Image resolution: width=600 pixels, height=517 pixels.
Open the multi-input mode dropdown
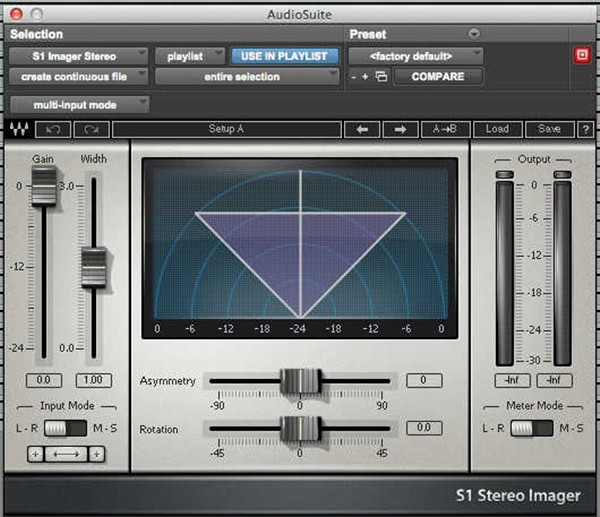pos(79,104)
